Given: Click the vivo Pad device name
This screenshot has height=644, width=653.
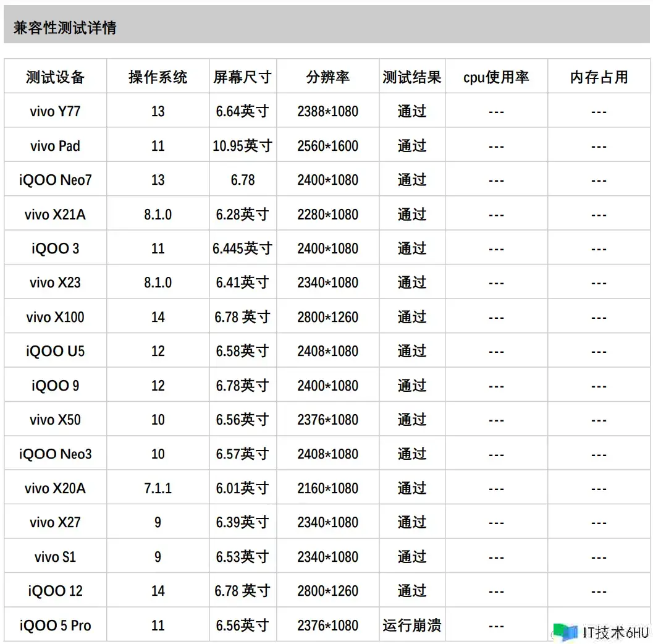Looking at the screenshot, I should pyautogui.click(x=55, y=146).
